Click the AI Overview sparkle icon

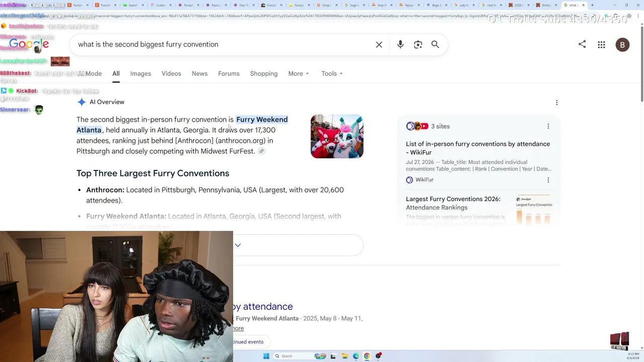[82, 102]
